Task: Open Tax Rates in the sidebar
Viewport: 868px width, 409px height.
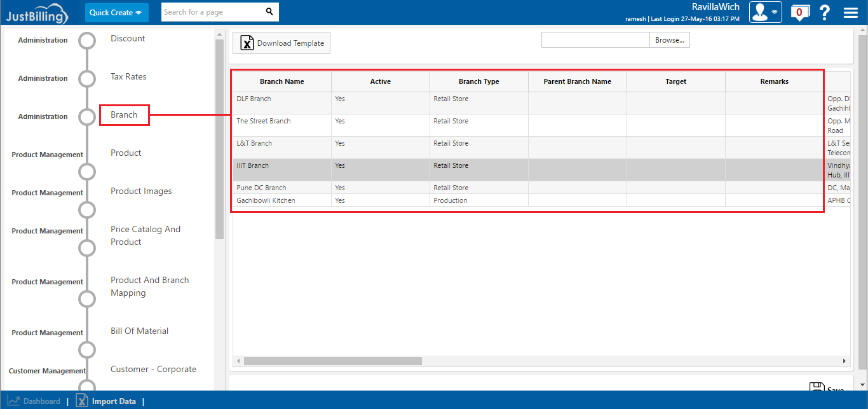Action: (x=128, y=77)
